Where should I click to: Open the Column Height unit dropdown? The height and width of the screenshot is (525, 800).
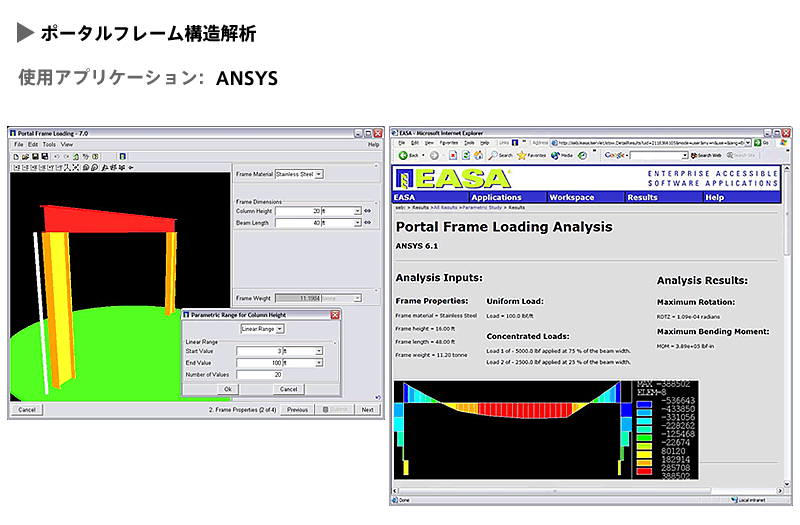tap(357, 211)
